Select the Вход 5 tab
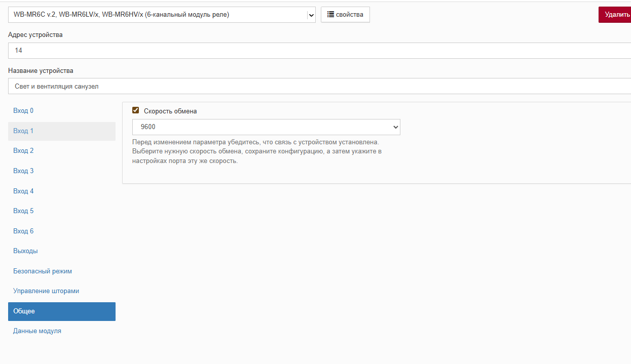Screen dimensions: 631x364 (x=23, y=211)
